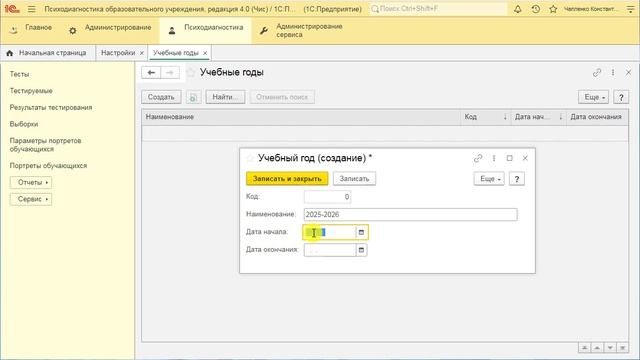Click the Записать и закрыть button
640x360 pixels.
pyautogui.click(x=287, y=179)
